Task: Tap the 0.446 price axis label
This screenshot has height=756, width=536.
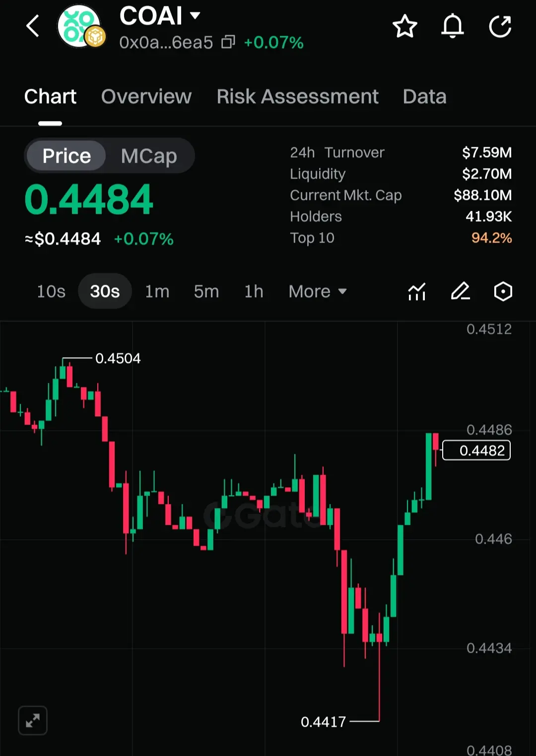Action: point(493,539)
